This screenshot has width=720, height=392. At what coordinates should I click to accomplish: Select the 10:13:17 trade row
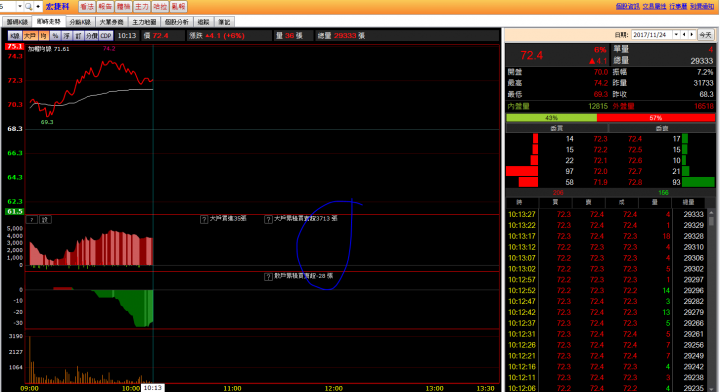coord(606,236)
